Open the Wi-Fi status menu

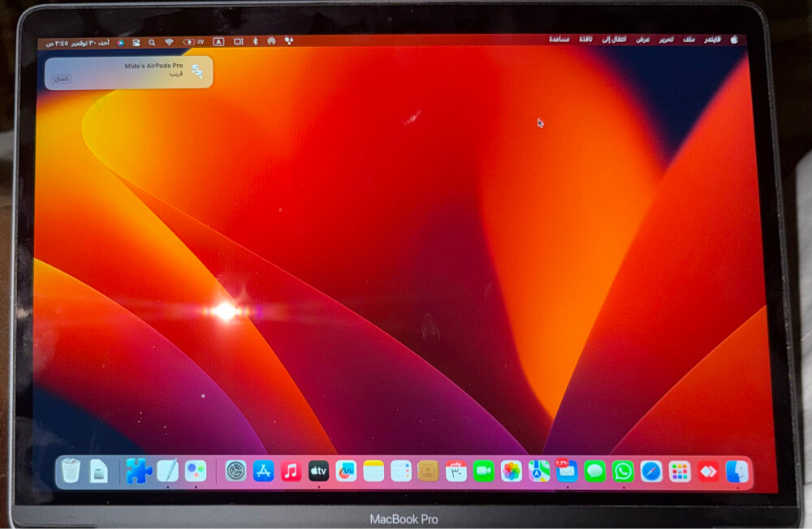click(x=169, y=42)
